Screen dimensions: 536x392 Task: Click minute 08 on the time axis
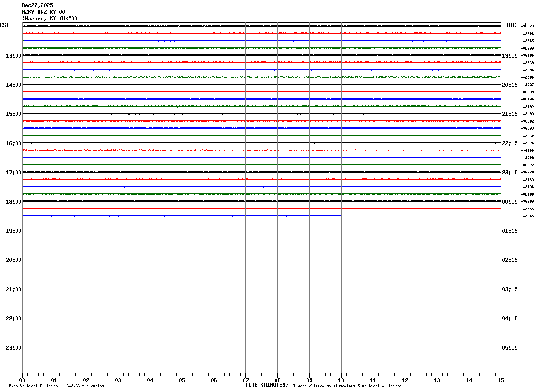pos(277,380)
